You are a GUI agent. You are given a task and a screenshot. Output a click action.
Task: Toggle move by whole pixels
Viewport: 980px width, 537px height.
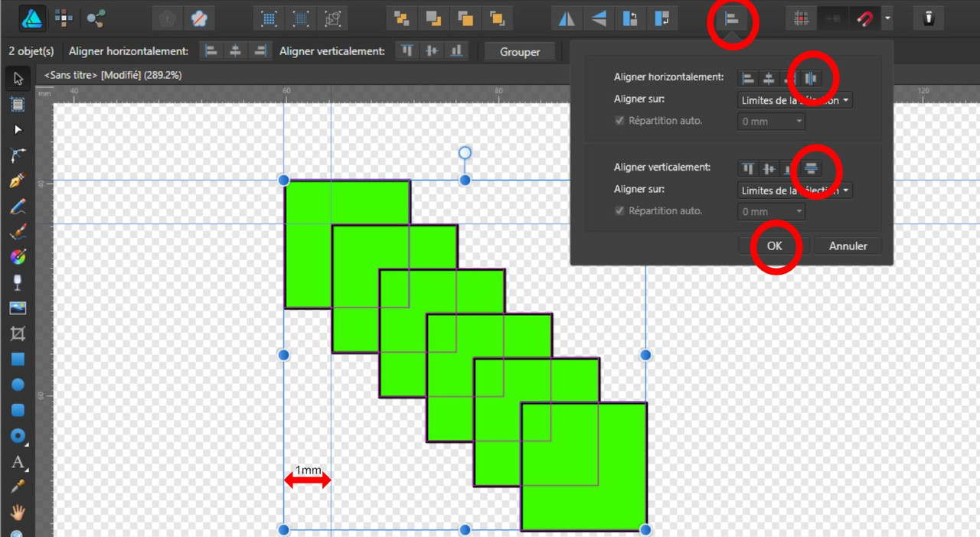(833, 18)
